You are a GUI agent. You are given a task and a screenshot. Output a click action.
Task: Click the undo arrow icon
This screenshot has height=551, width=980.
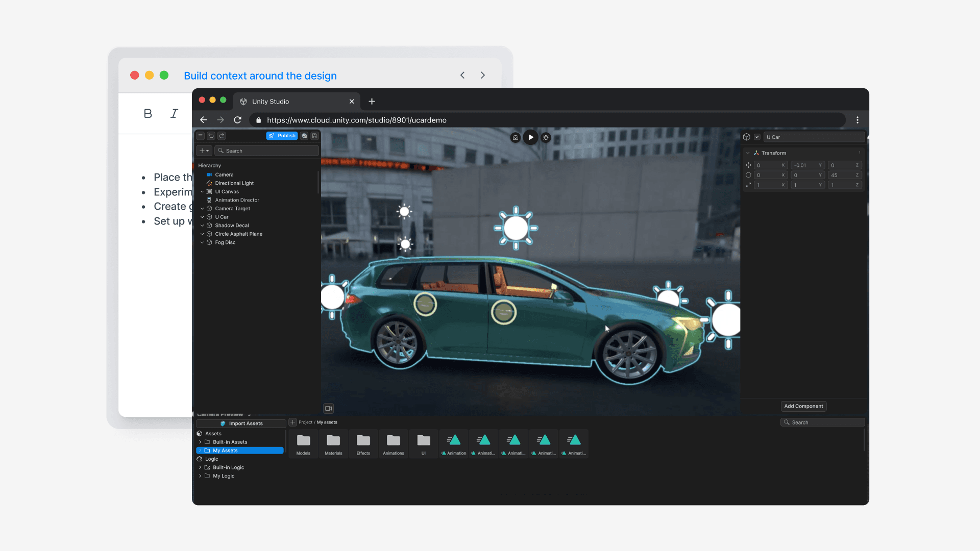(211, 136)
